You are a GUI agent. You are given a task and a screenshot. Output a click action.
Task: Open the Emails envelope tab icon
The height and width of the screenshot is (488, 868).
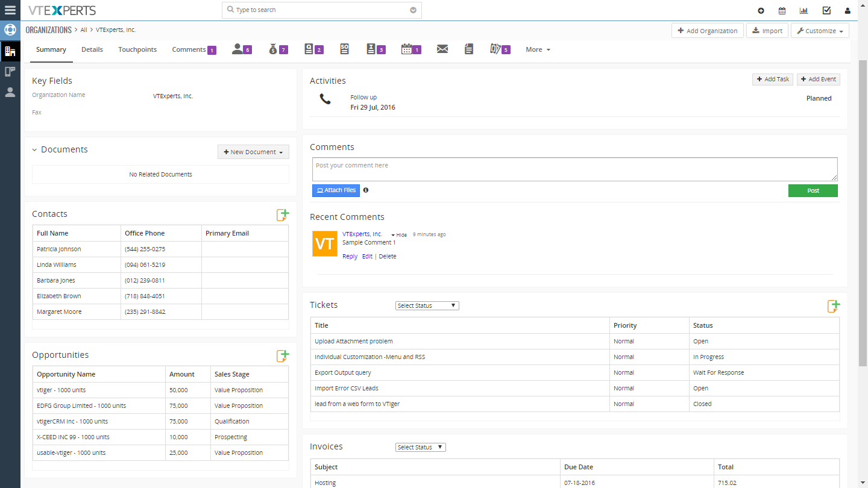click(442, 49)
